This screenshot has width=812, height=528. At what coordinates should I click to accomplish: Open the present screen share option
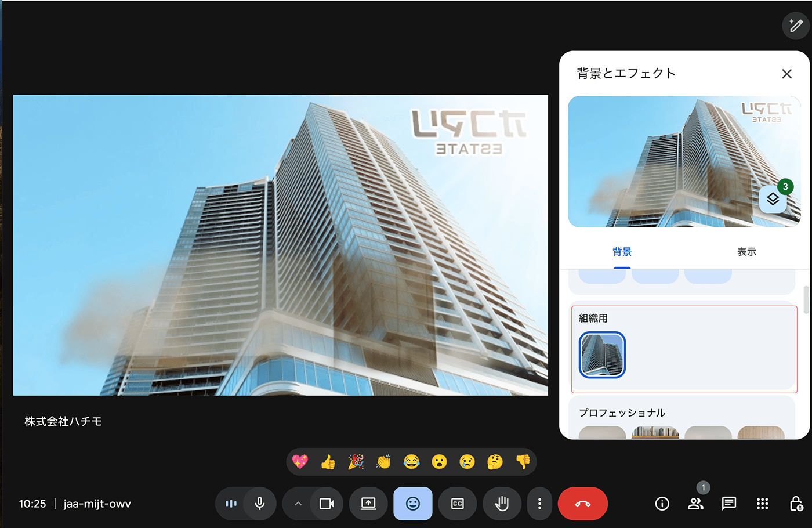(368, 504)
